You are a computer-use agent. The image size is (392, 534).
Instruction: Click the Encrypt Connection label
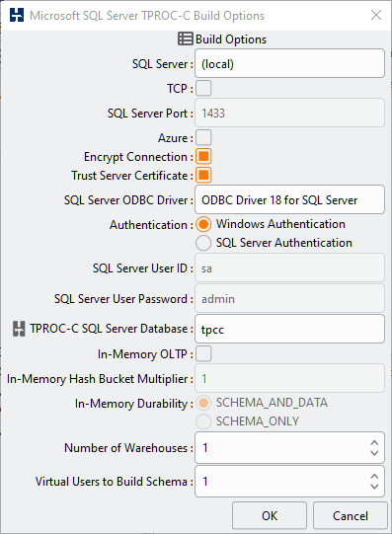138,157
